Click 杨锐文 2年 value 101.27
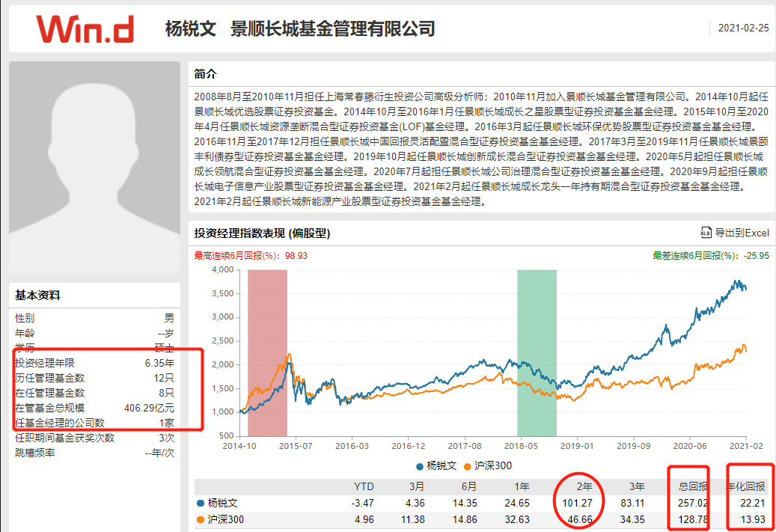The width and height of the screenshot is (776, 532). click(577, 504)
